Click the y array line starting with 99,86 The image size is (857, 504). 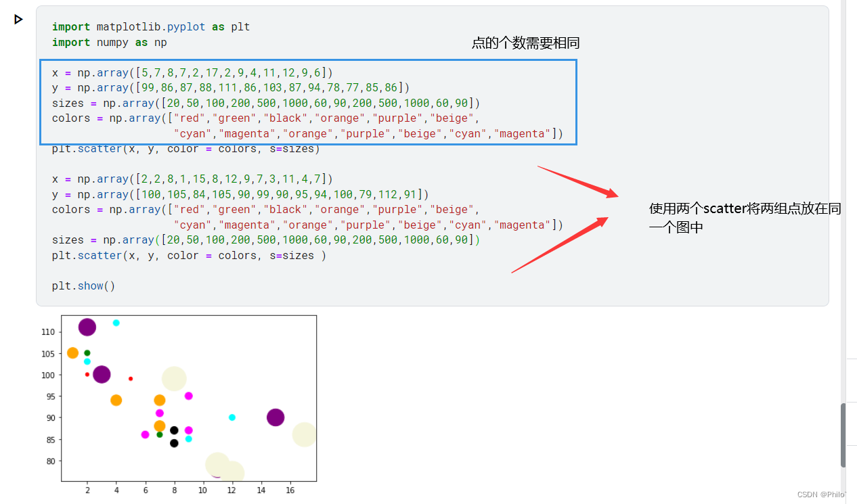(x=231, y=88)
